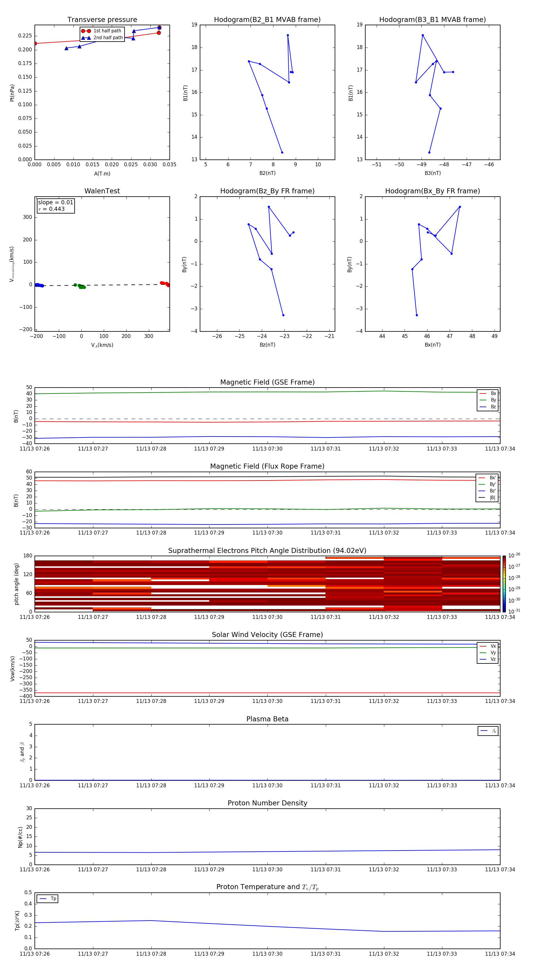535x980 pixels.
Task: Click the Vy legend entry in Solar Wind plot
Action: (488, 652)
